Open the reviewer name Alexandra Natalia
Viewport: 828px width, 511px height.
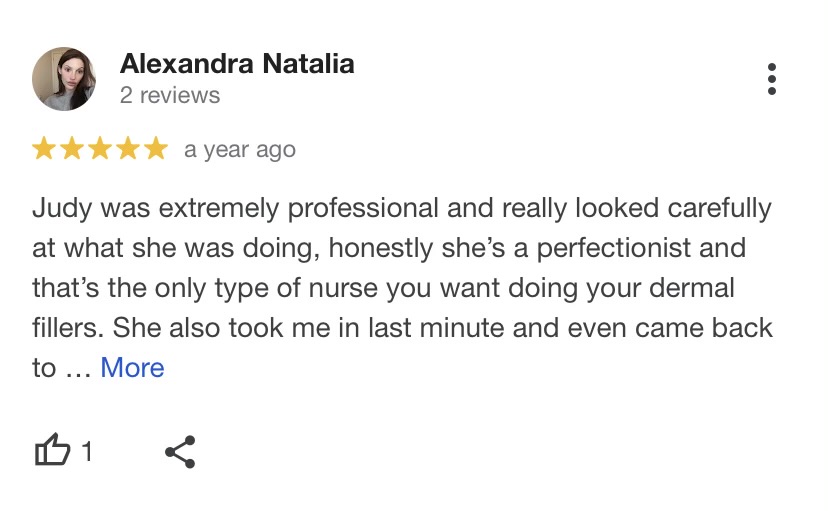pyautogui.click(x=237, y=64)
